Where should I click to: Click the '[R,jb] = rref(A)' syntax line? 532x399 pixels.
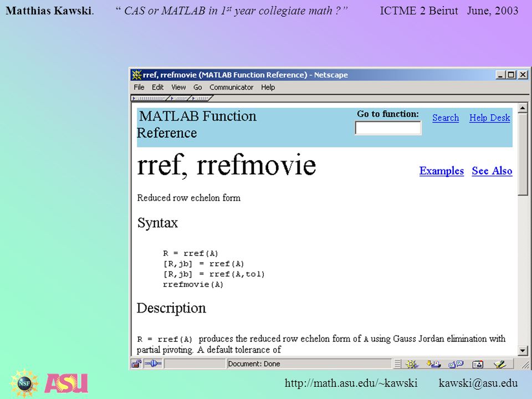click(x=203, y=264)
